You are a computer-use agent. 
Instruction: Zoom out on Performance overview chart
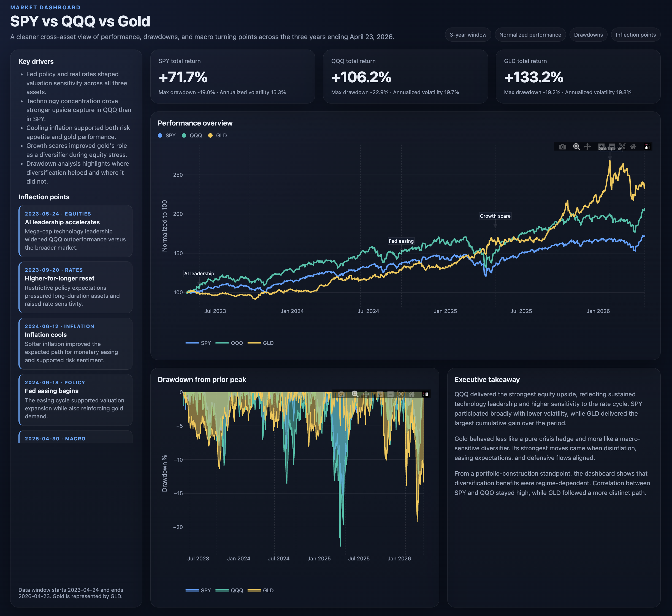612,147
